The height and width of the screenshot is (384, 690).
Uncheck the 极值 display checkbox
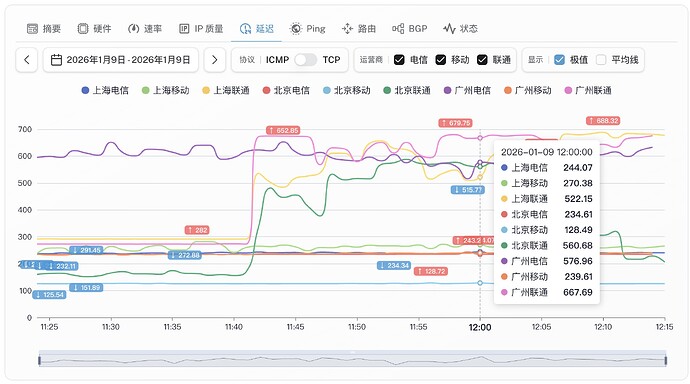(559, 60)
